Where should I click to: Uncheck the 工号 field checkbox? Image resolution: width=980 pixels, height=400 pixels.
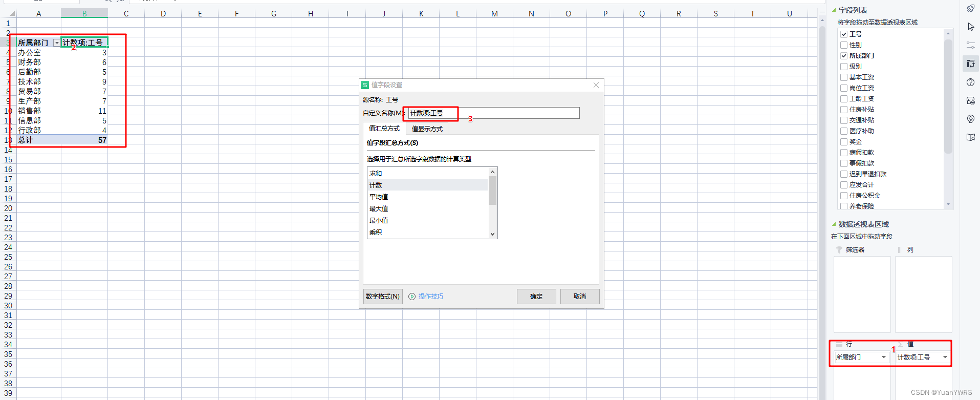844,34
